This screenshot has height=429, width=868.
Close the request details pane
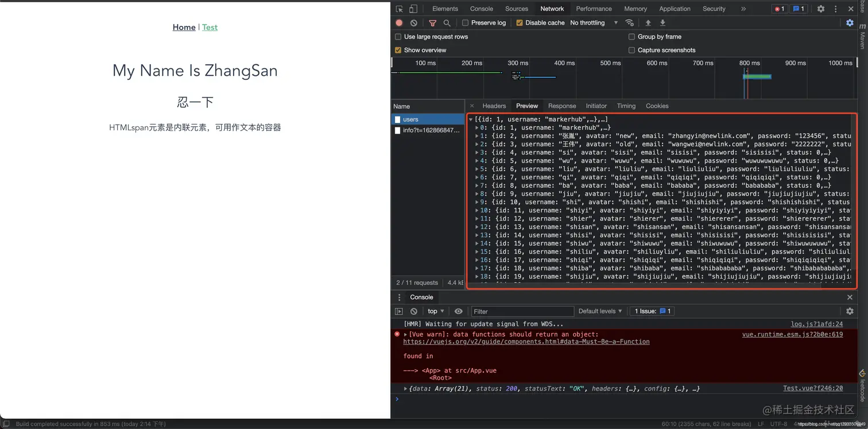click(x=472, y=106)
